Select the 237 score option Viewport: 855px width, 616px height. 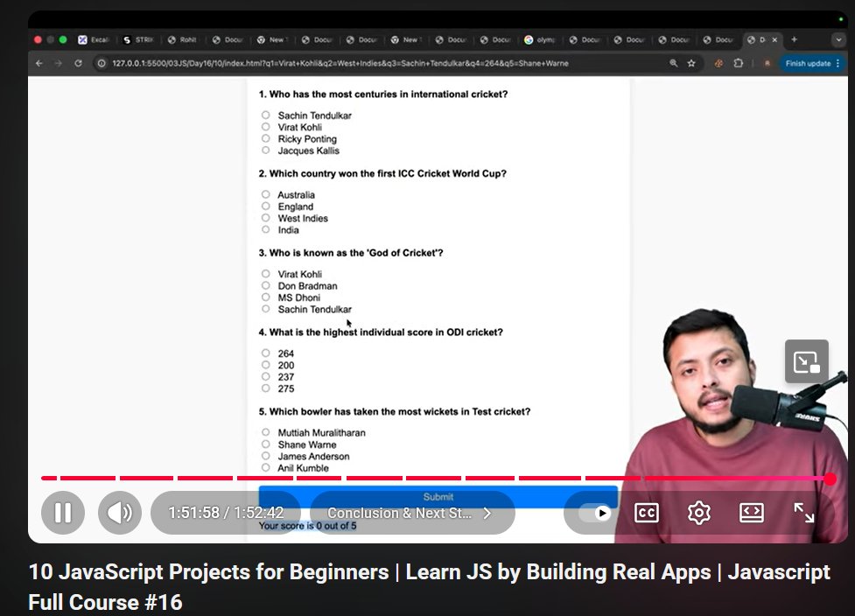click(265, 376)
